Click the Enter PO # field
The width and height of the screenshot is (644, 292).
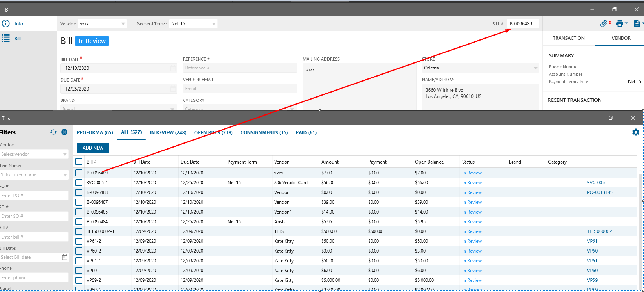(34, 196)
